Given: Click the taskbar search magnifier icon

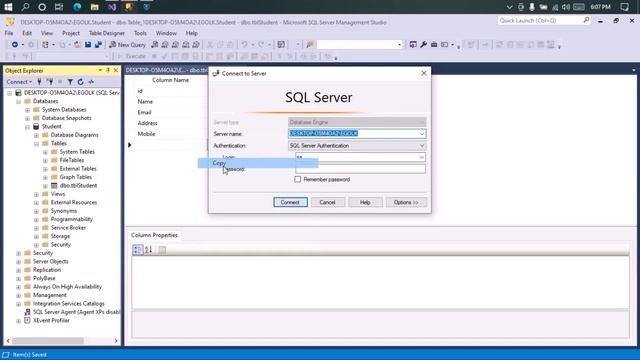Looking at the screenshot, I should click(x=25, y=7).
